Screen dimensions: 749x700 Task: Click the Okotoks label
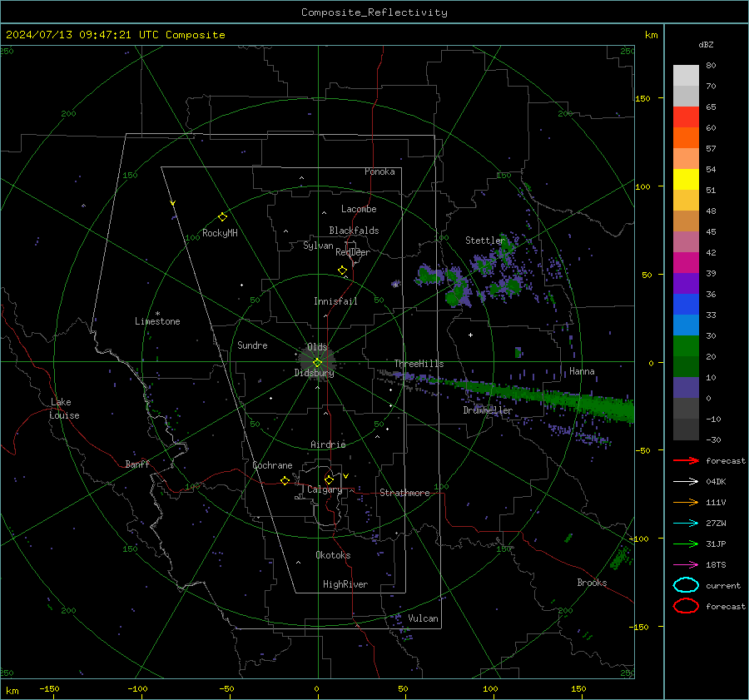333,555
